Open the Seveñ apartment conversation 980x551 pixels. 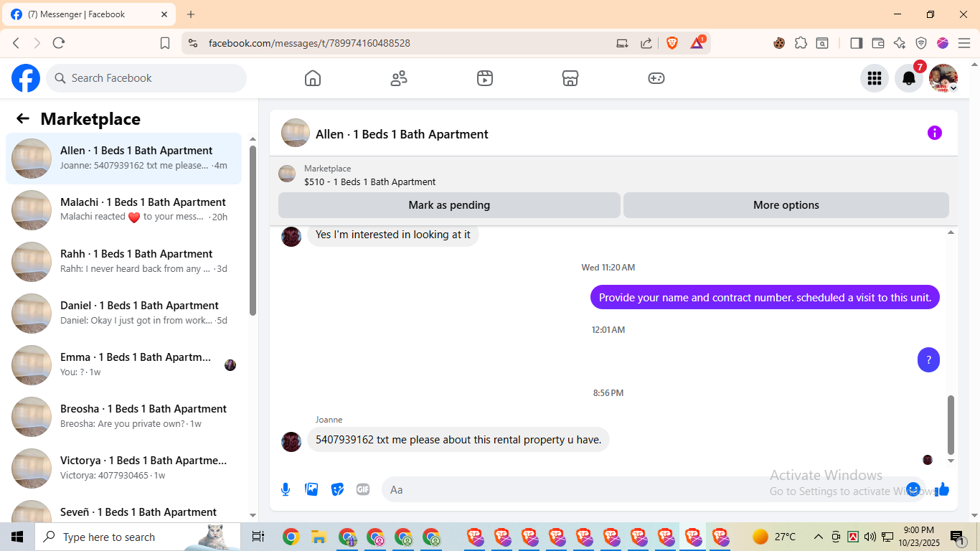tap(123, 509)
